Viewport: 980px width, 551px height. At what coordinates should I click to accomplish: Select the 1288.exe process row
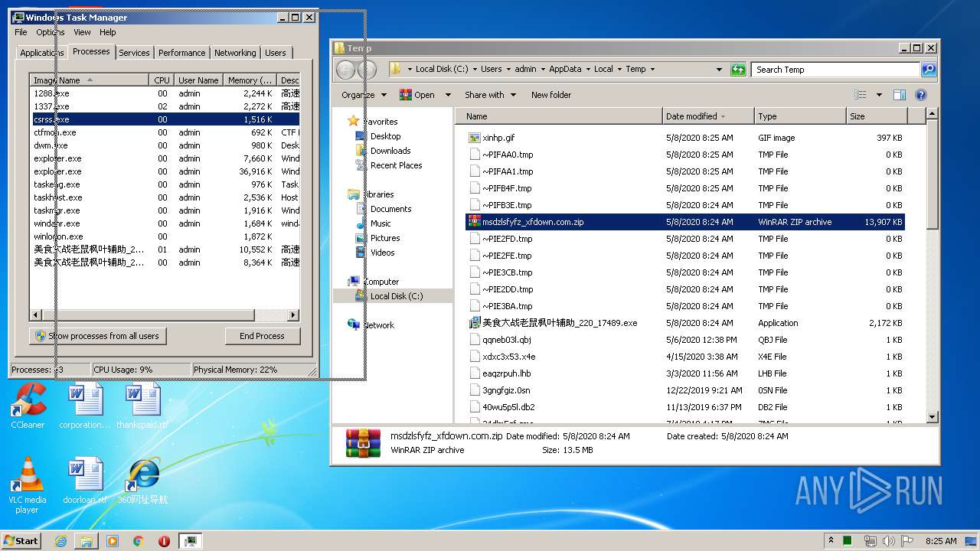(165, 93)
